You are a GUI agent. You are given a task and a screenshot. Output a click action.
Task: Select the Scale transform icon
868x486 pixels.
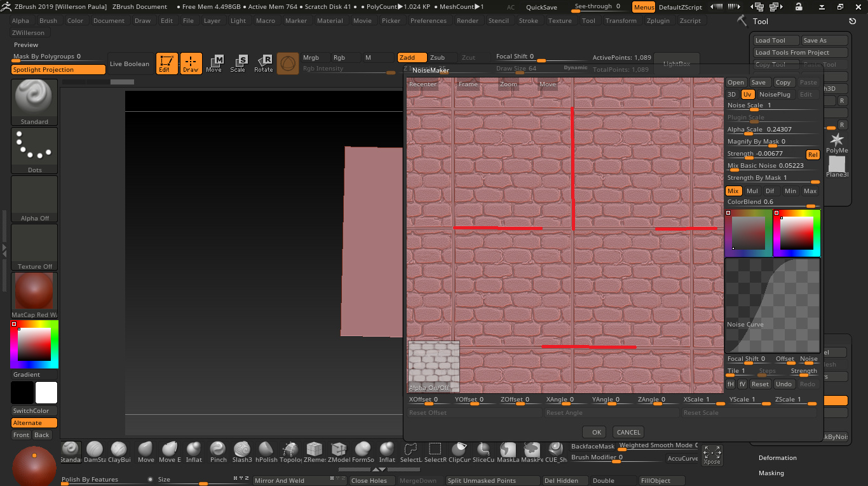click(238, 64)
